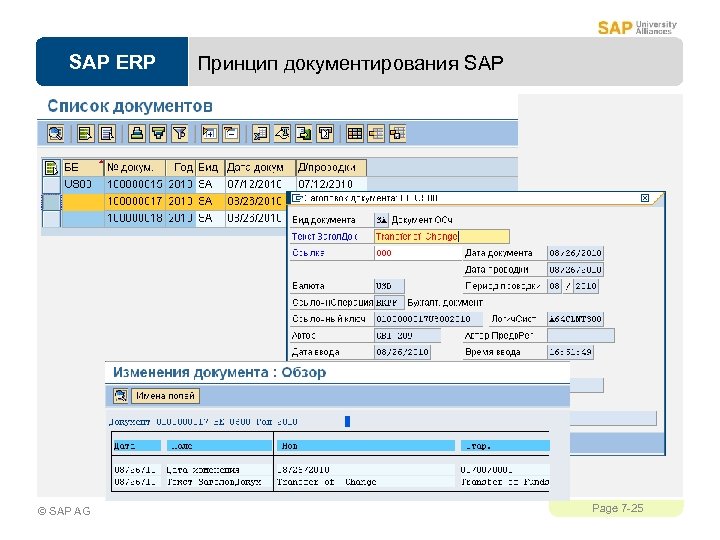Click the Автор field in document header
The image size is (720, 540).
[407, 336]
